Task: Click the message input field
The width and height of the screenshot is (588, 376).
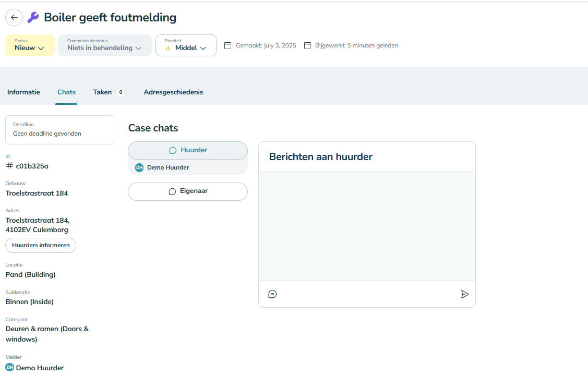Action: click(365, 294)
